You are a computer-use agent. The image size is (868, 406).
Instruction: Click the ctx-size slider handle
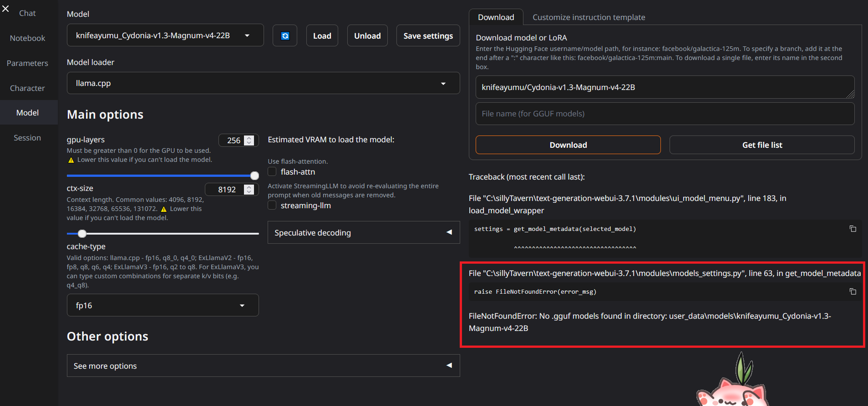(82, 234)
